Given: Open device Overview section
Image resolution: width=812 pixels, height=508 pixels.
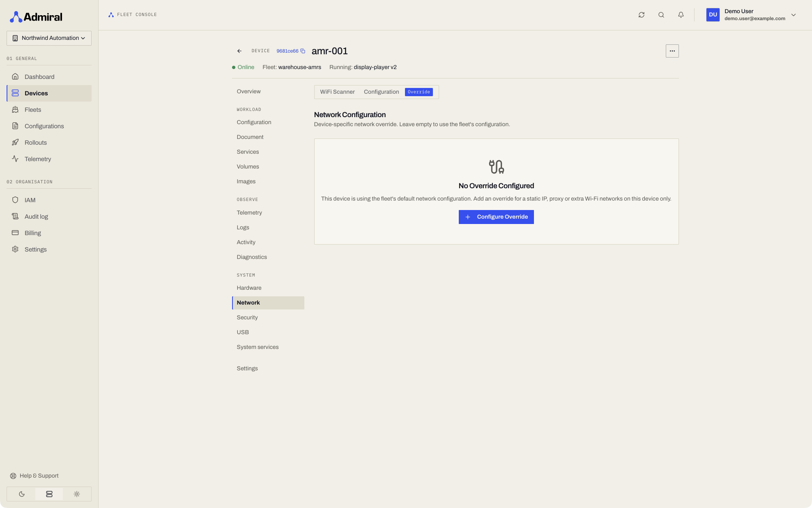Looking at the screenshot, I should [268, 92].
